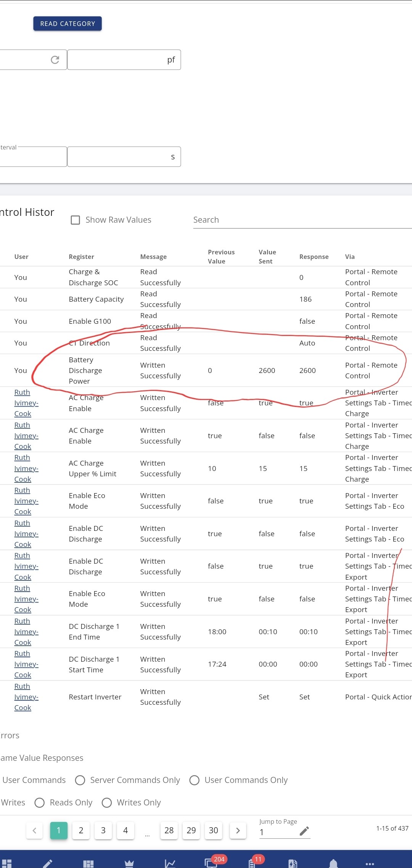Screen dimensions: 412x868
Task: Open the crown icon in bottom navigation
Action: tap(129, 863)
